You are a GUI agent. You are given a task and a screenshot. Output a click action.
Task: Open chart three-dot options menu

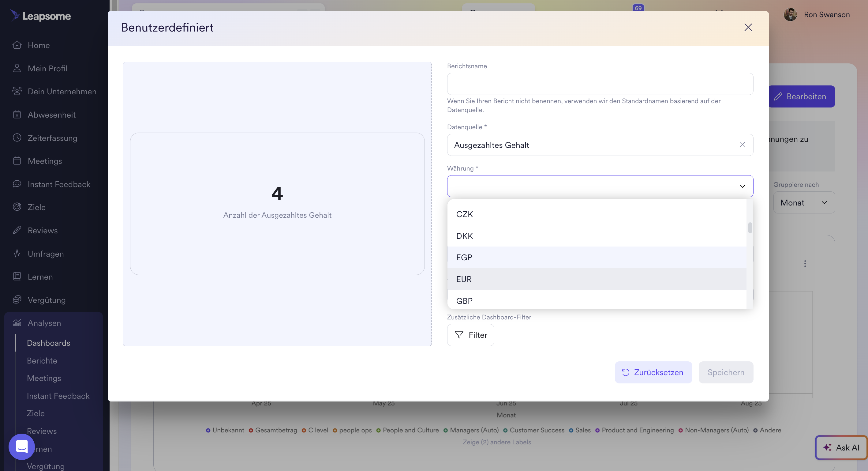[x=805, y=263]
